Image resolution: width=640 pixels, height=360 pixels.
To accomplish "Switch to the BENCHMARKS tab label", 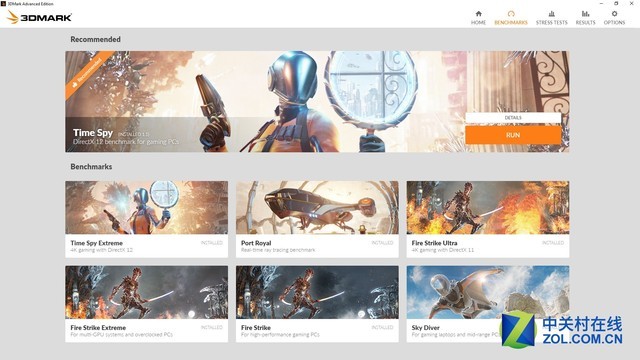I will [511, 23].
